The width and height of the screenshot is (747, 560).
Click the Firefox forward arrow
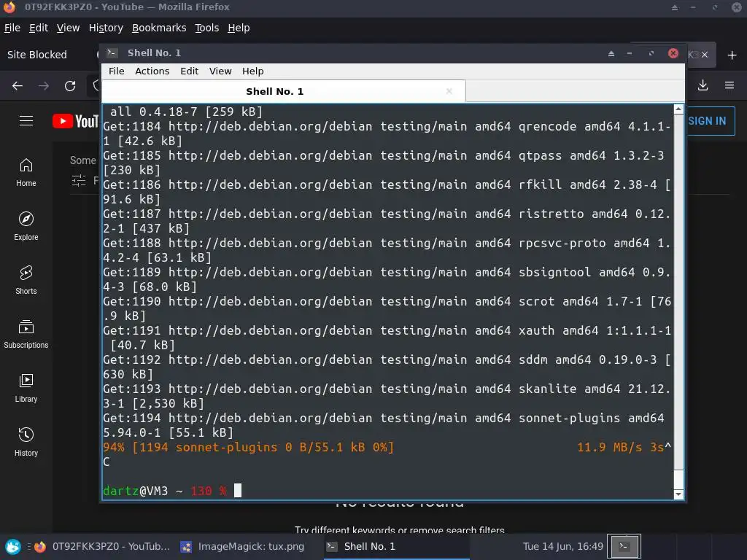43,86
